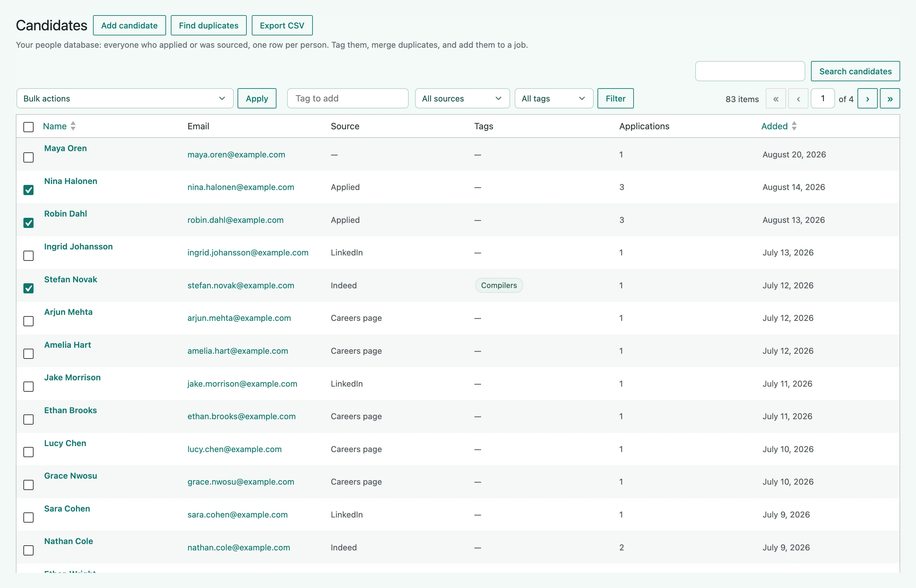This screenshot has width=916, height=588.
Task: Click into the Tag to add field
Action: click(348, 99)
